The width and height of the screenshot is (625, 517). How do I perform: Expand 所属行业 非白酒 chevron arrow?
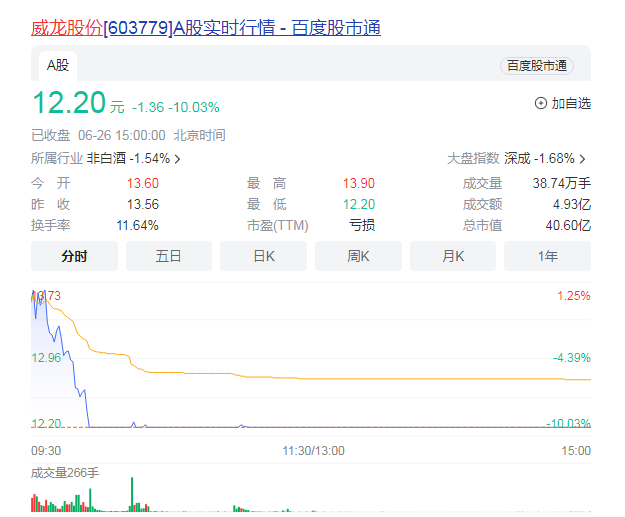point(178,159)
